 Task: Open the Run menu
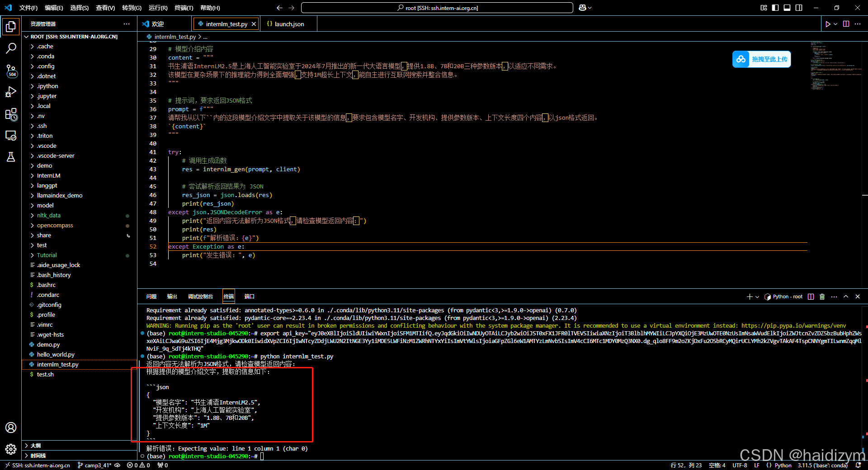(x=158, y=8)
